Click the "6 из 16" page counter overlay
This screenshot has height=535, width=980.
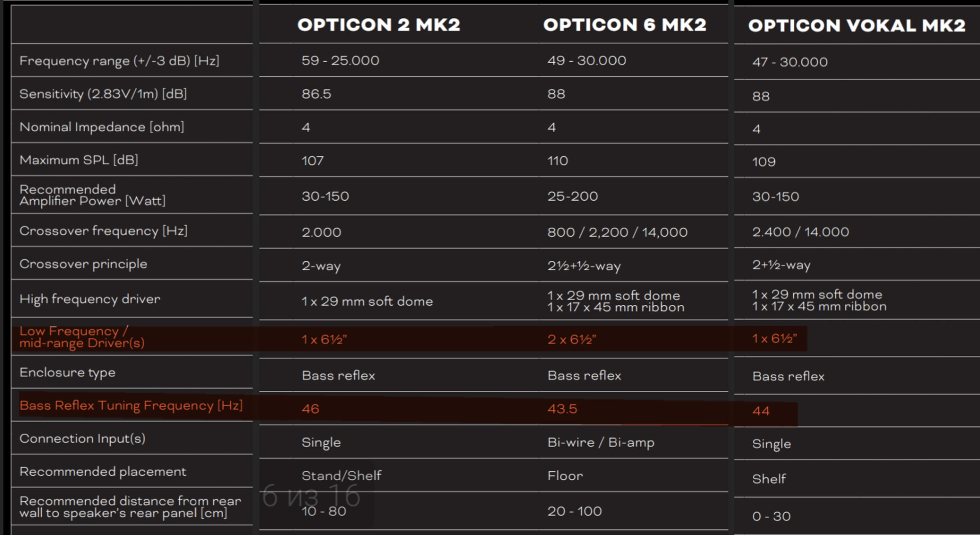pyautogui.click(x=311, y=496)
